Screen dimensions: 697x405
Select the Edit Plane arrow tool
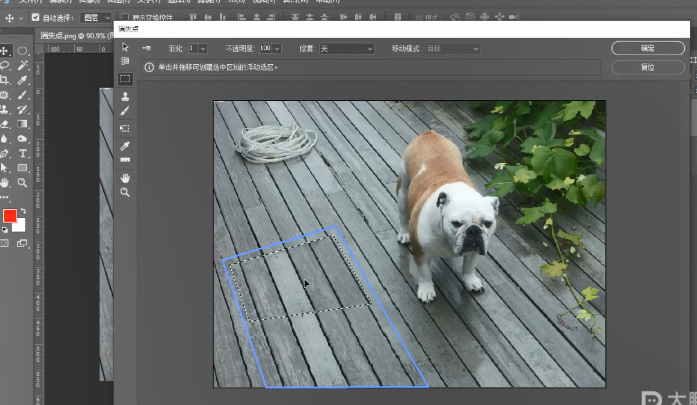125,47
